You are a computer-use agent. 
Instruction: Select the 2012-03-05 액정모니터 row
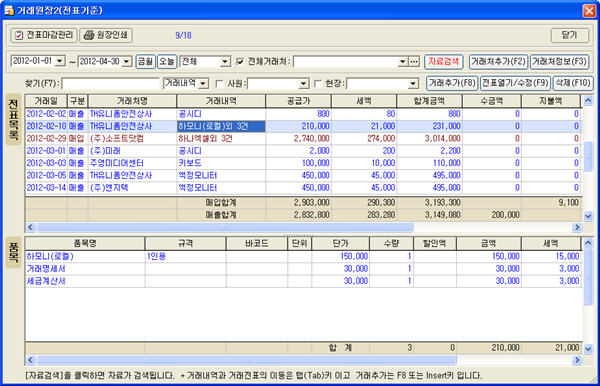pos(303,175)
